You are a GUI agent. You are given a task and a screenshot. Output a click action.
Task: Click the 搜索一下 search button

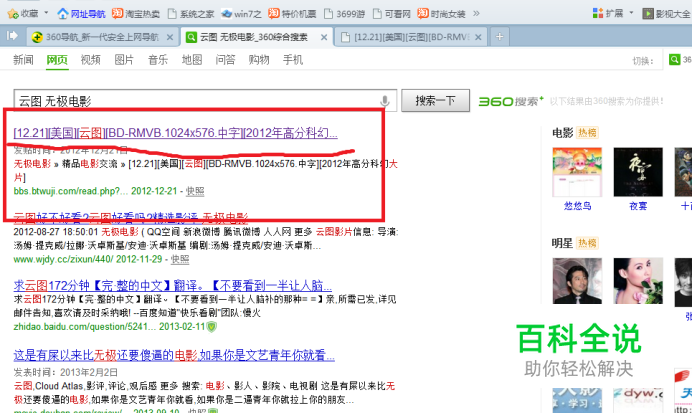(435, 101)
